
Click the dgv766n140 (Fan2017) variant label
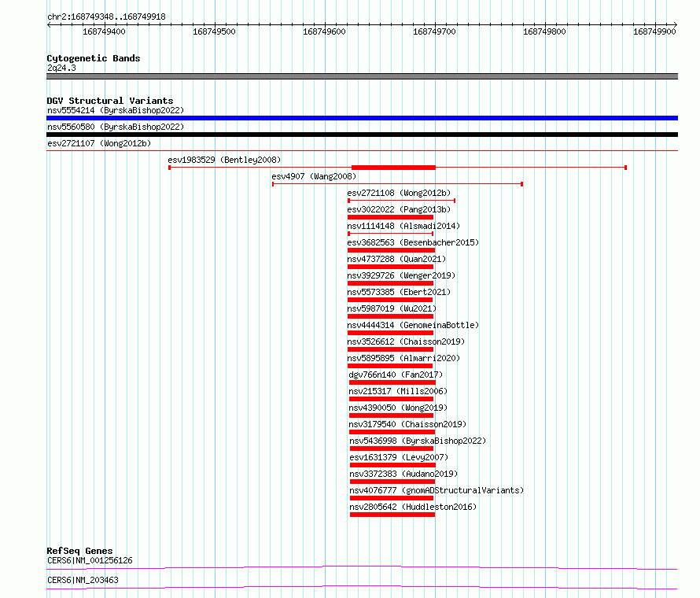tap(396, 375)
